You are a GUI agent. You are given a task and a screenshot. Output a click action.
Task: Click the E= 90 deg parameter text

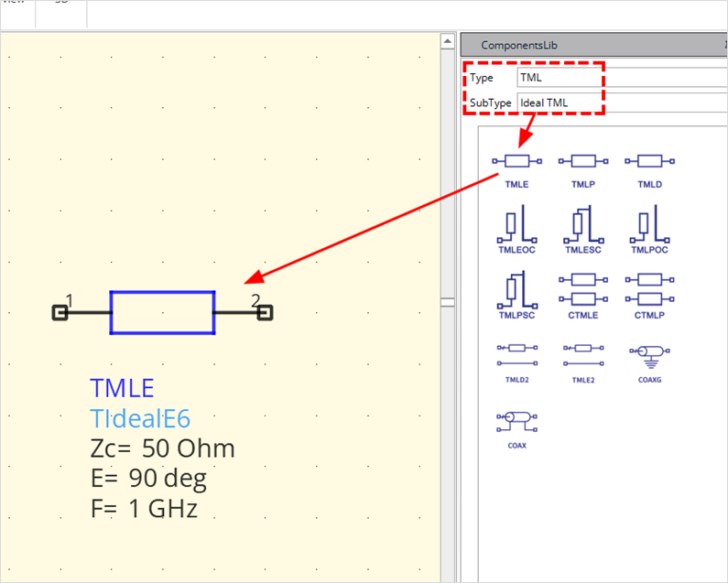148,479
